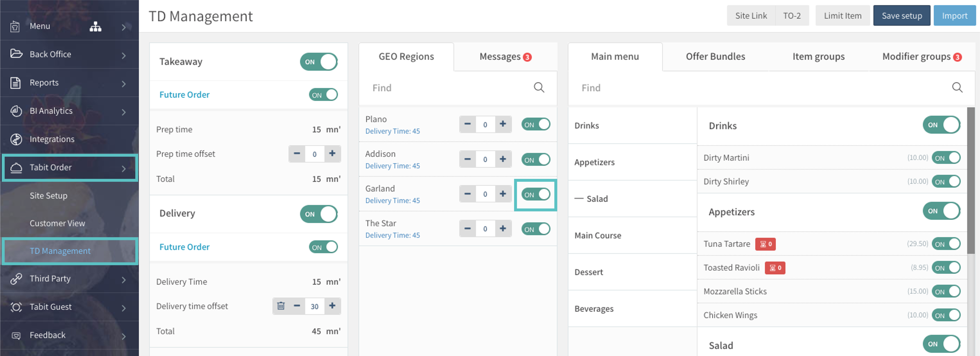Click the GEO Regions Find field
980x356 pixels.
click(x=449, y=88)
